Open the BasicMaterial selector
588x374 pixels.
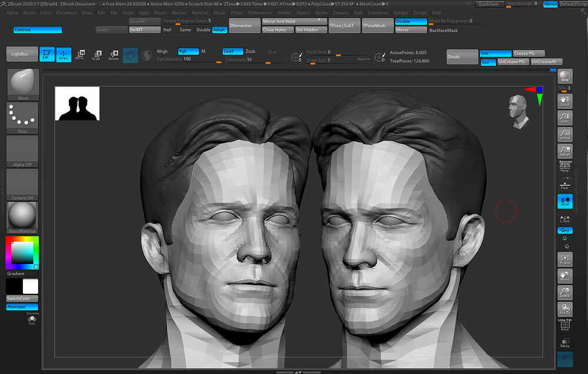pyautogui.click(x=22, y=218)
